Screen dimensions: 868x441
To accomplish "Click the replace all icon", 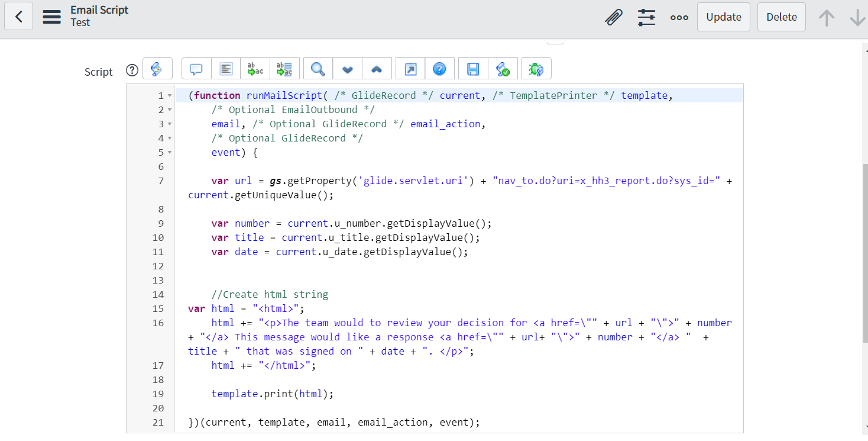I will tap(284, 69).
